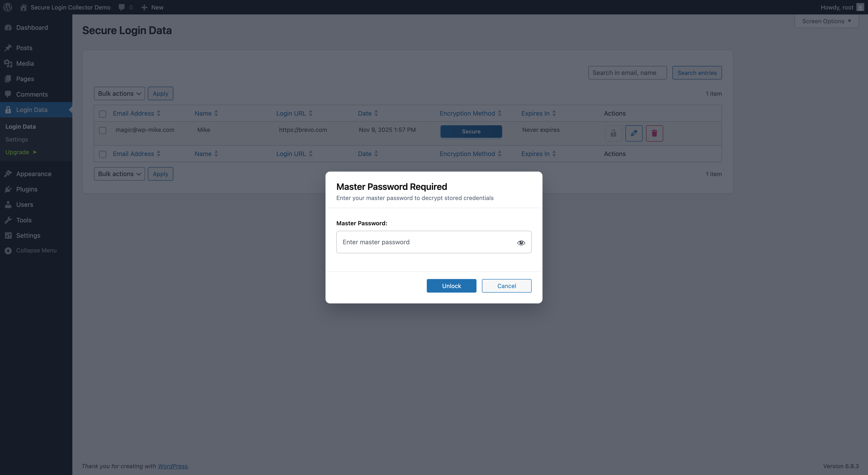Open the comments bubble icon in admin bar
The image size is (868, 475).
click(122, 7)
